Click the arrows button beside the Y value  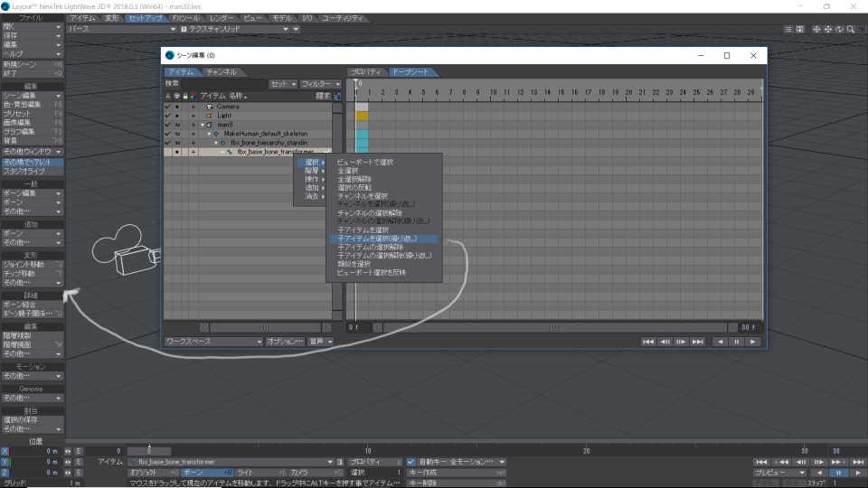(68, 462)
